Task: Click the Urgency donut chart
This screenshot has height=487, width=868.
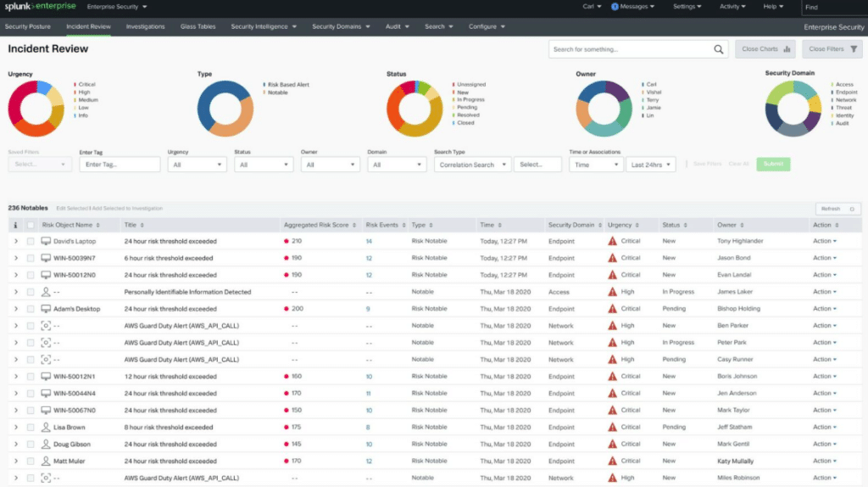Action: [36, 109]
